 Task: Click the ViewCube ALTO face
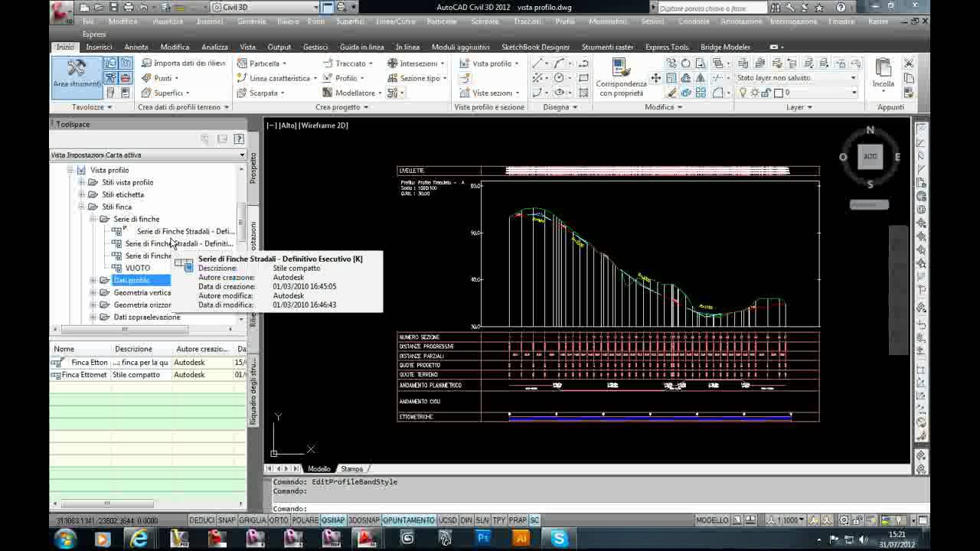(x=870, y=156)
